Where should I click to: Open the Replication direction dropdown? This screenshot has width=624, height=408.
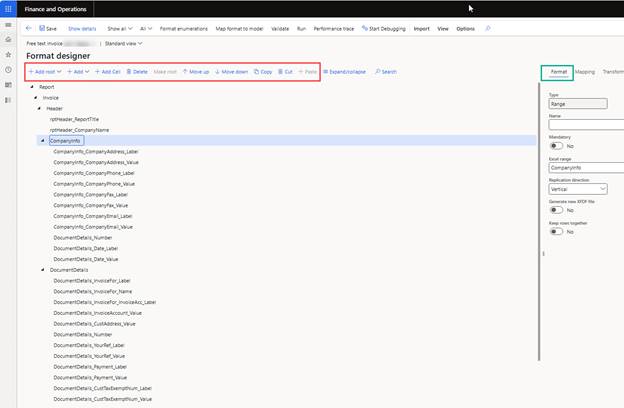click(586, 188)
